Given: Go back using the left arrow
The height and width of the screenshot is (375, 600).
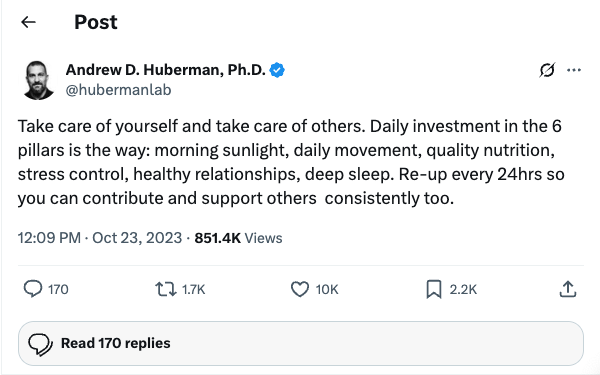Looking at the screenshot, I should click(28, 22).
